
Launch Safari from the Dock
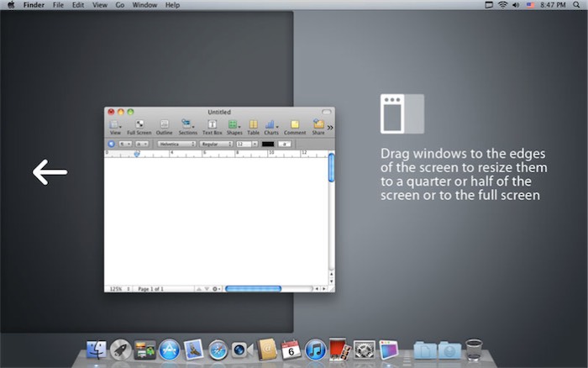tap(218, 350)
